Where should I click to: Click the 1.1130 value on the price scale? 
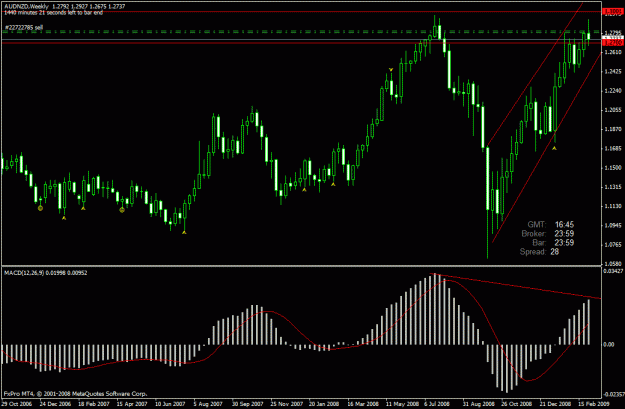(613, 206)
